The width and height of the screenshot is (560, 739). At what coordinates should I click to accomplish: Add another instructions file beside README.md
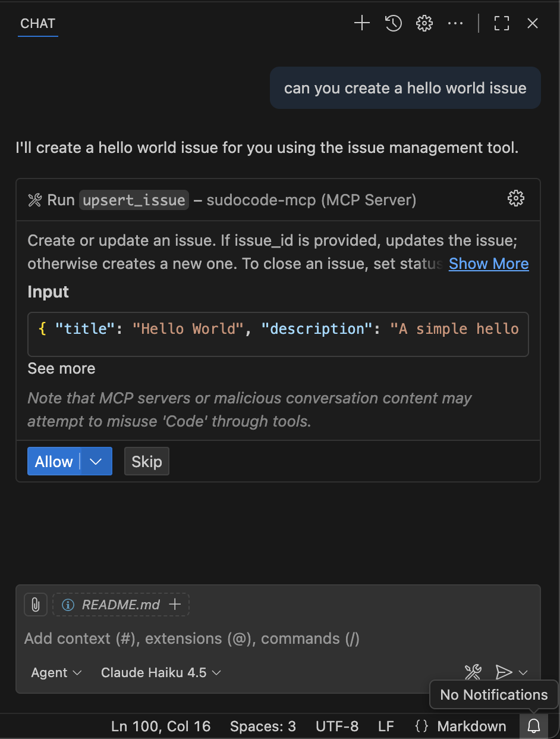[x=174, y=604]
